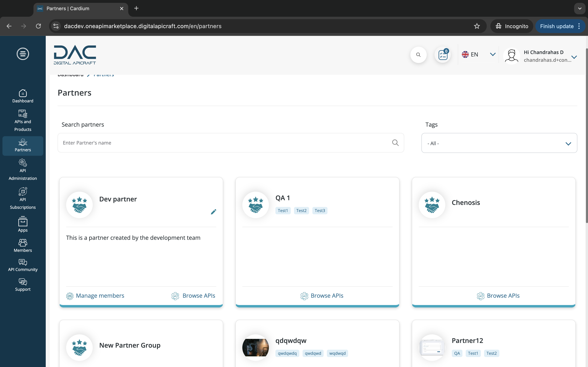This screenshot has width=588, height=367.
Task: Click the Search partners input field
Action: point(231,143)
